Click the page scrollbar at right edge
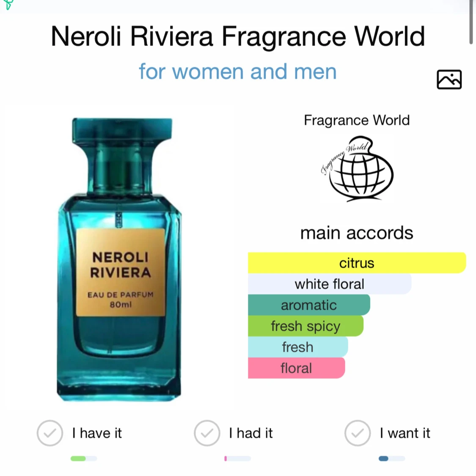Screen dimensions: 476x476 (x=471, y=22)
